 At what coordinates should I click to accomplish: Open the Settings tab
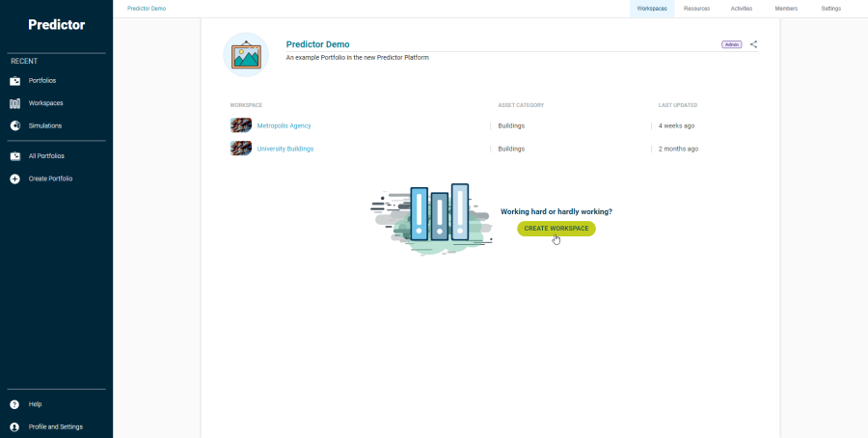pos(830,9)
